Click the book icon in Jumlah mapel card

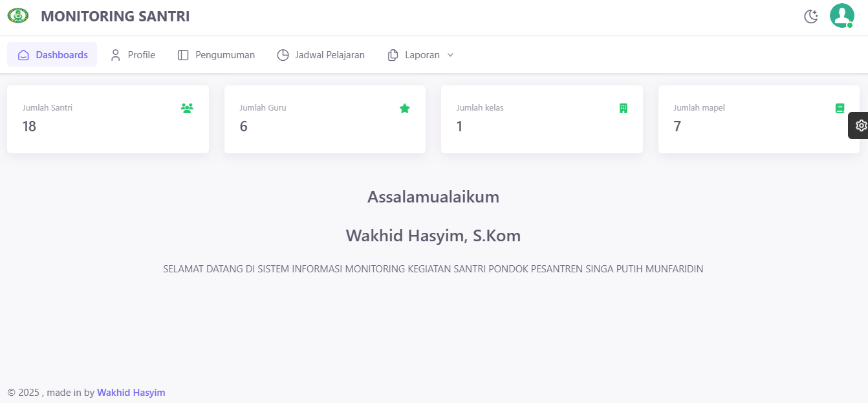(840, 109)
